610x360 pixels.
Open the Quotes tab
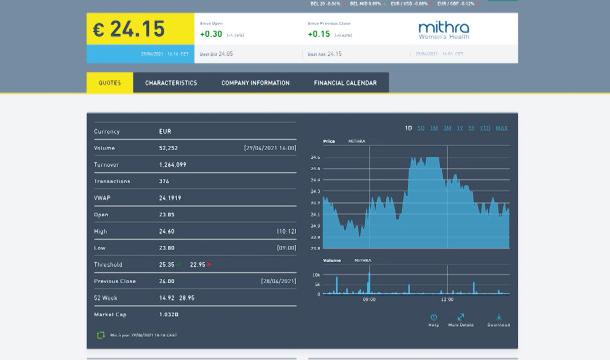110,83
